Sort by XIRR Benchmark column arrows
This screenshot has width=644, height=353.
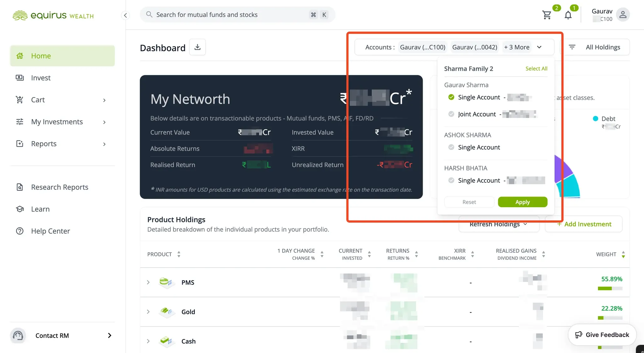(472, 254)
